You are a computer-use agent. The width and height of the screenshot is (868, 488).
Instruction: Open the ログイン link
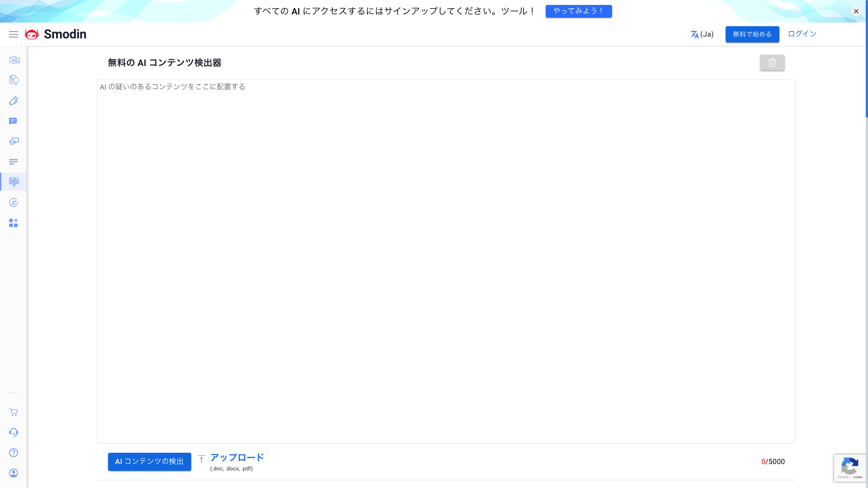tap(802, 34)
